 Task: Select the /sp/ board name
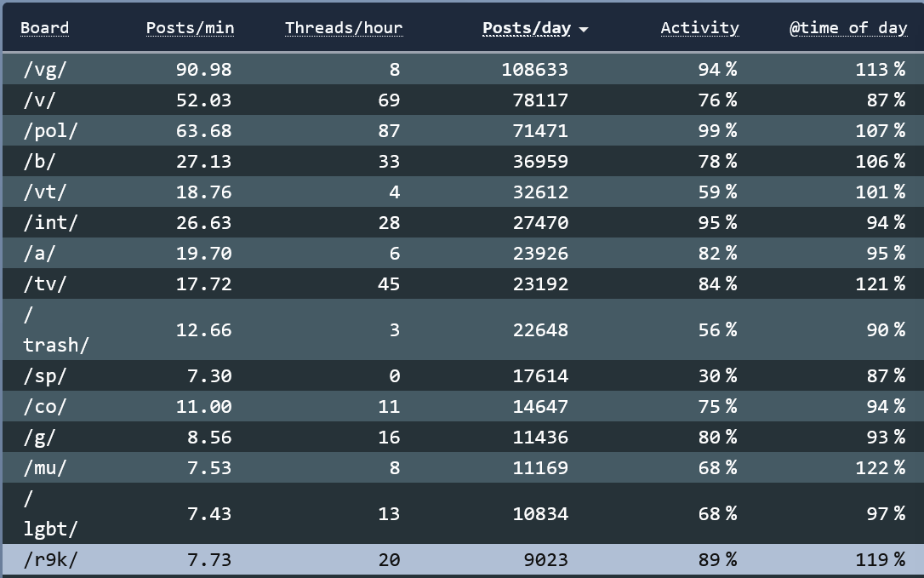pos(45,375)
